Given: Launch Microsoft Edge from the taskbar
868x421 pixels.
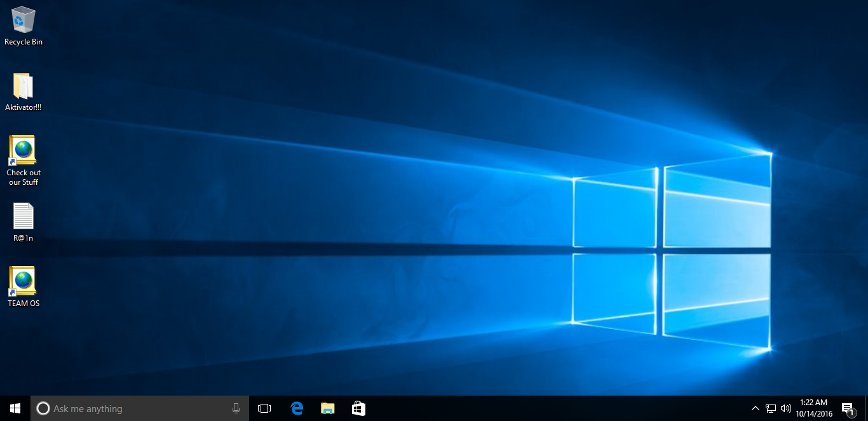Looking at the screenshot, I should click(x=297, y=408).
